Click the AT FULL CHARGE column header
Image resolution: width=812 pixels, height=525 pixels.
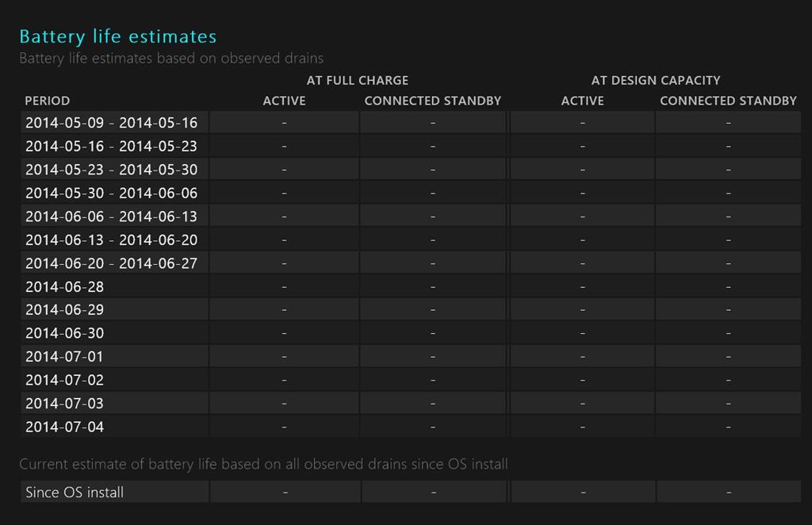coord(356,80)
